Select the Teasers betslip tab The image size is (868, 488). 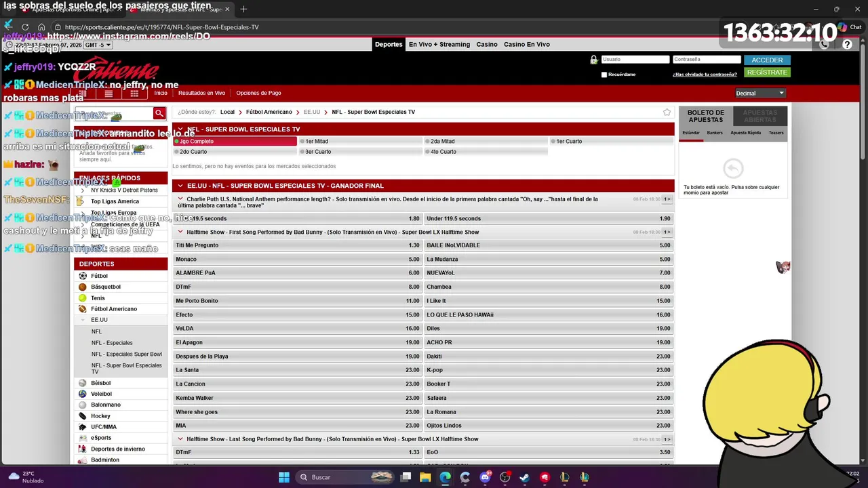tap(776, 133)
